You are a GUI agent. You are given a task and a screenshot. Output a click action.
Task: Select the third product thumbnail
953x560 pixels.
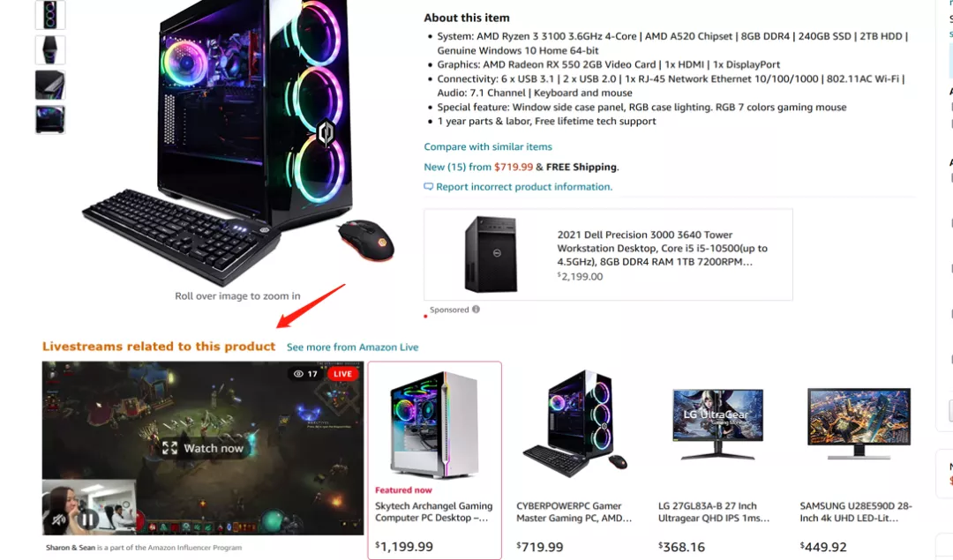click(49, 85)
